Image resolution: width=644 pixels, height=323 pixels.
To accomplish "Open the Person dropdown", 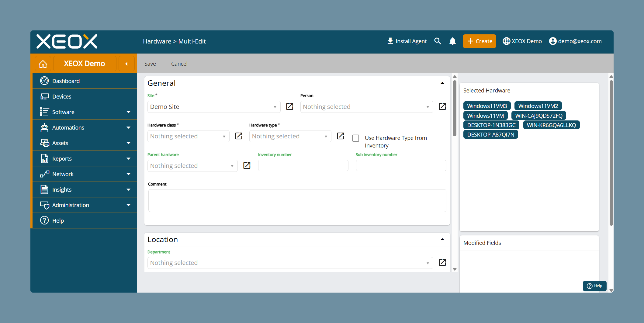I will pos(366,107).
